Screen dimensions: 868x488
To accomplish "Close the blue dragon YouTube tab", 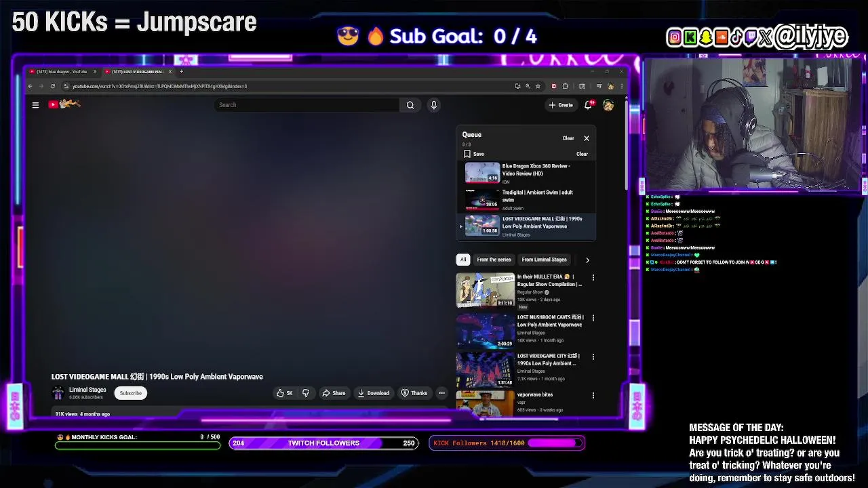I will [95, 71].
